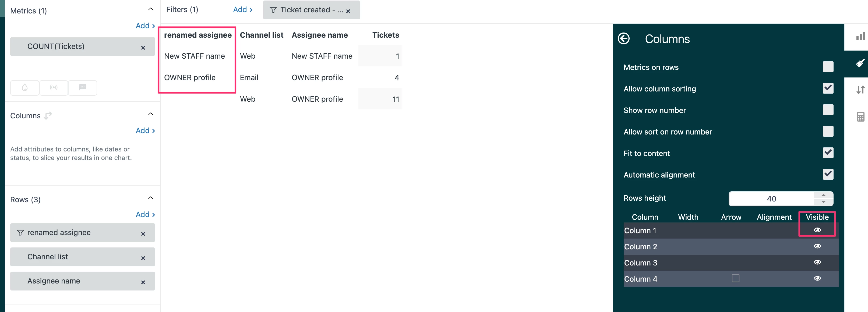Image resolution: width=868 pixels, height=312 pixels.
Task: Open the visualization type bar chart icon
Action: tap(860, 36)
